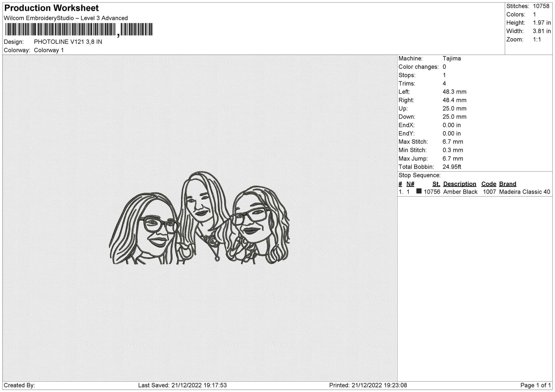Click the machine name 'Tajima'

[452, 59]
